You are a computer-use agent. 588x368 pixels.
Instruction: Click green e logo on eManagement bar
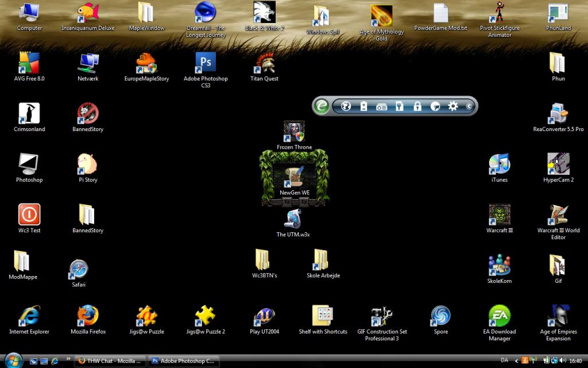pos(322,106)
